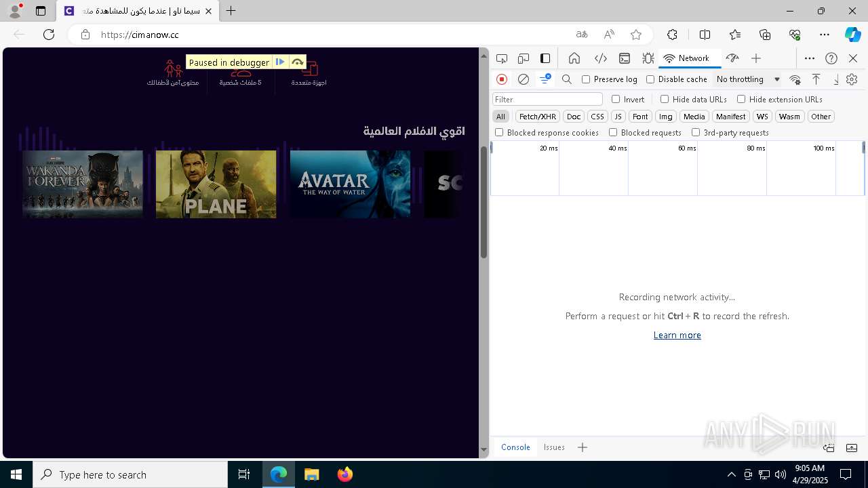
Task: Filter requests by Font type
Action: pyautogui.click(x=640, y=117)
